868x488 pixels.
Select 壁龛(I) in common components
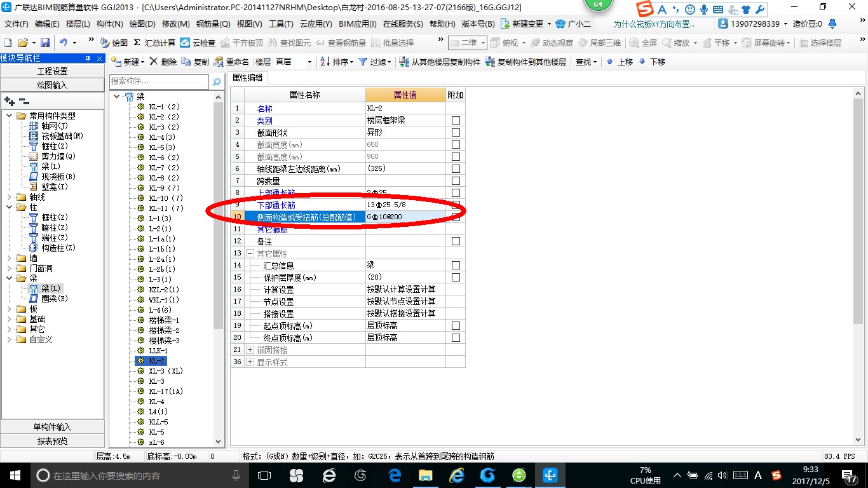(x=49, y=187)
